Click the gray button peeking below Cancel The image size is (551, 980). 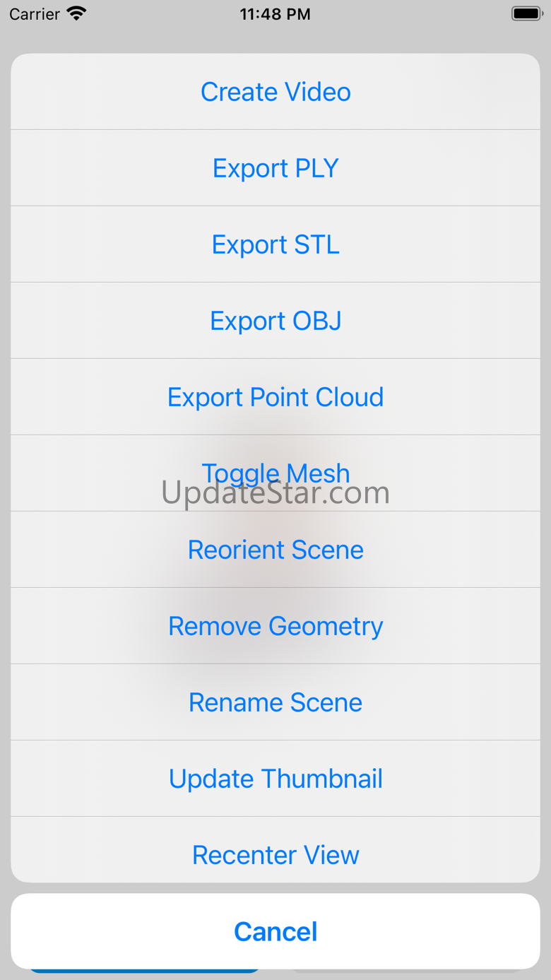(x=410, y=972)
